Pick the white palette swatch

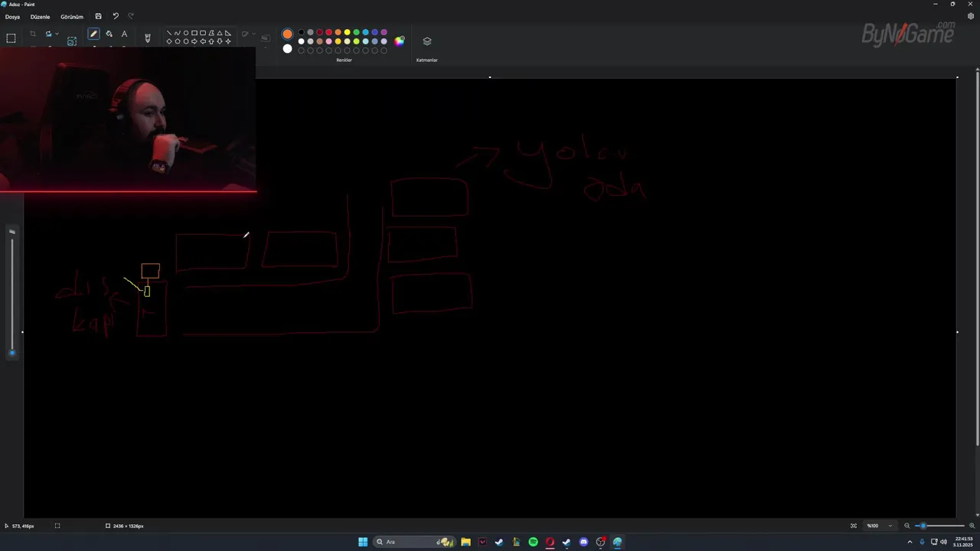[301, 41]
